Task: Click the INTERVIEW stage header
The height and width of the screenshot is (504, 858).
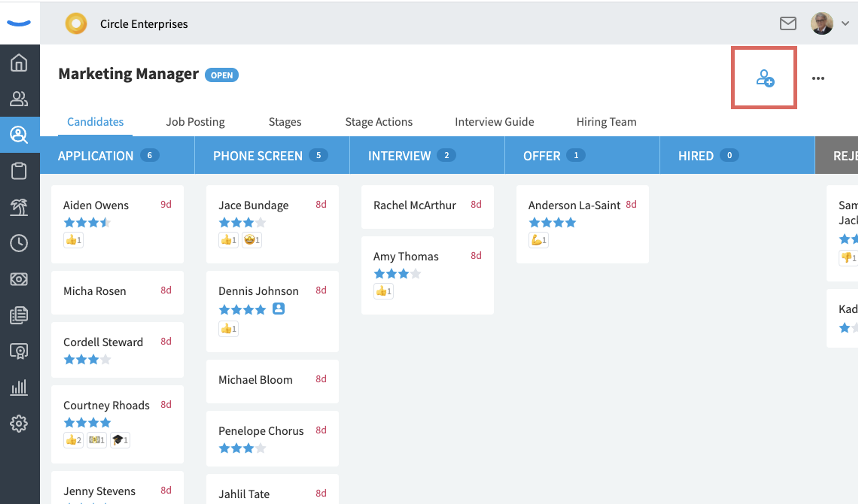Action: [x=427, y=155]
